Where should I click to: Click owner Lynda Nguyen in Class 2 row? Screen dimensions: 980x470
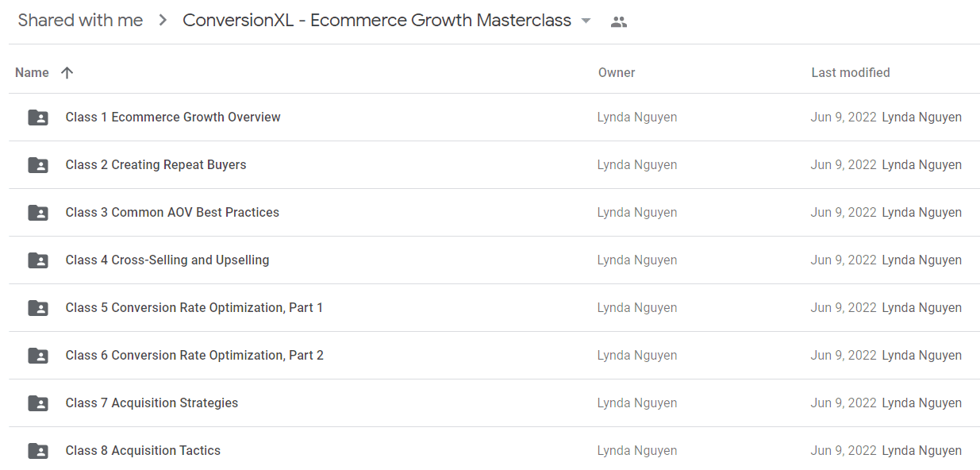click(637, 165)
